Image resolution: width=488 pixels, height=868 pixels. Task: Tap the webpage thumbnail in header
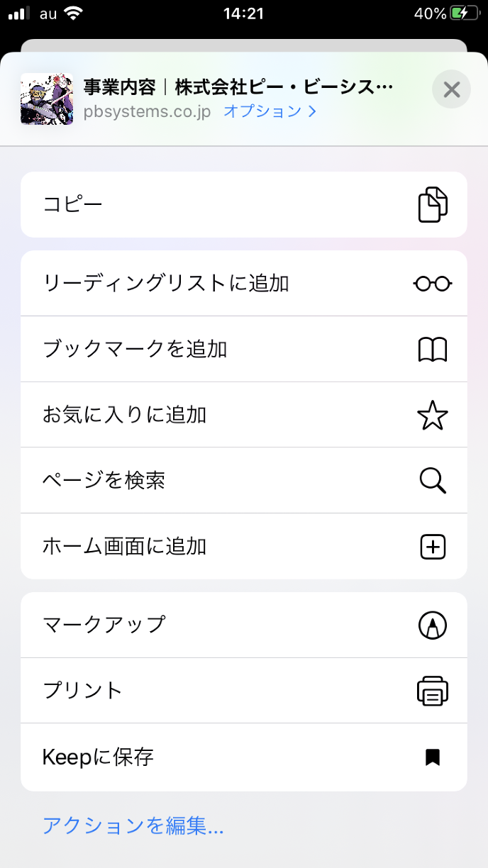click(47, 99)
